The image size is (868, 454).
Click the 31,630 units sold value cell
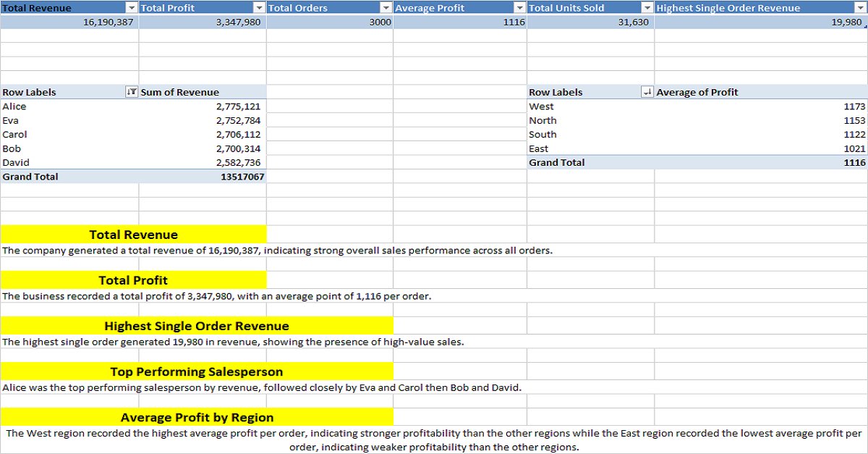[590, 22]
